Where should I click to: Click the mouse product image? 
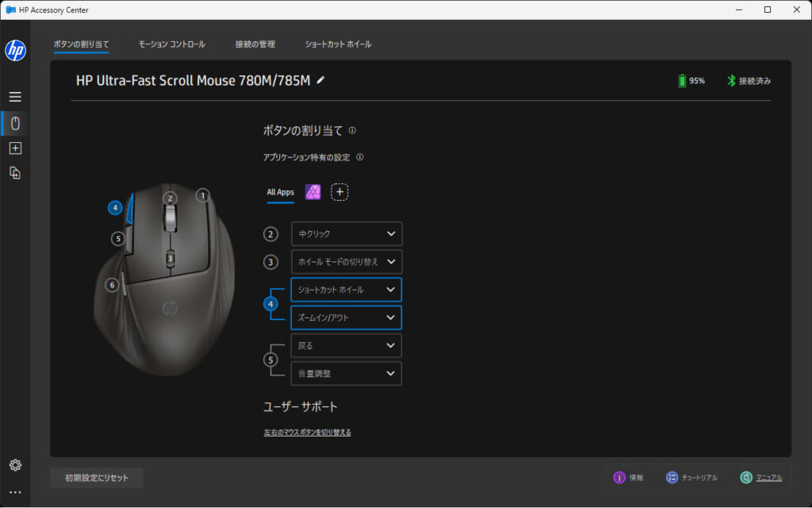point(164,280)
